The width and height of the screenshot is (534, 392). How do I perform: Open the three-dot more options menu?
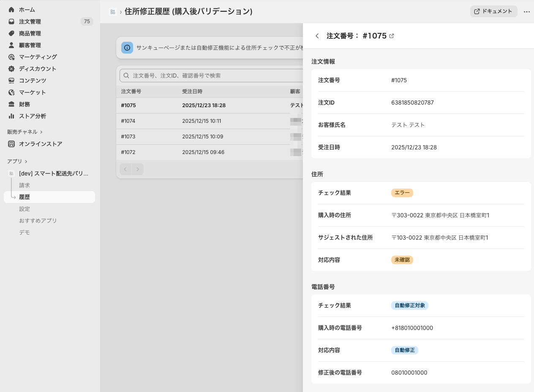526,12
